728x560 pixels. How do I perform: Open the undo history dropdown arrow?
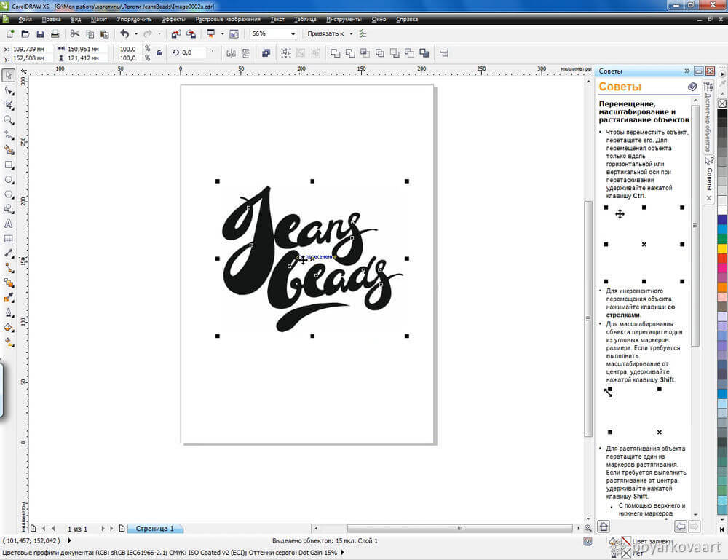(136, 34)
